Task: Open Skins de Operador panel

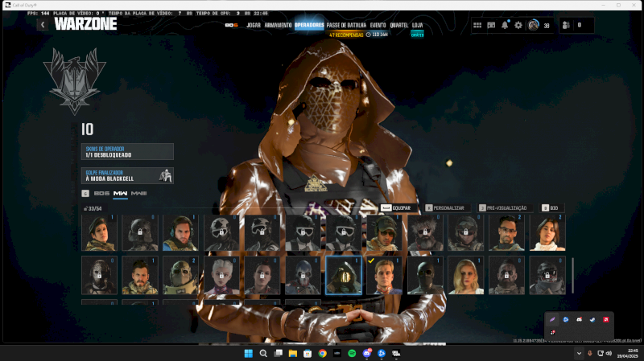Action: coord(127,151)
